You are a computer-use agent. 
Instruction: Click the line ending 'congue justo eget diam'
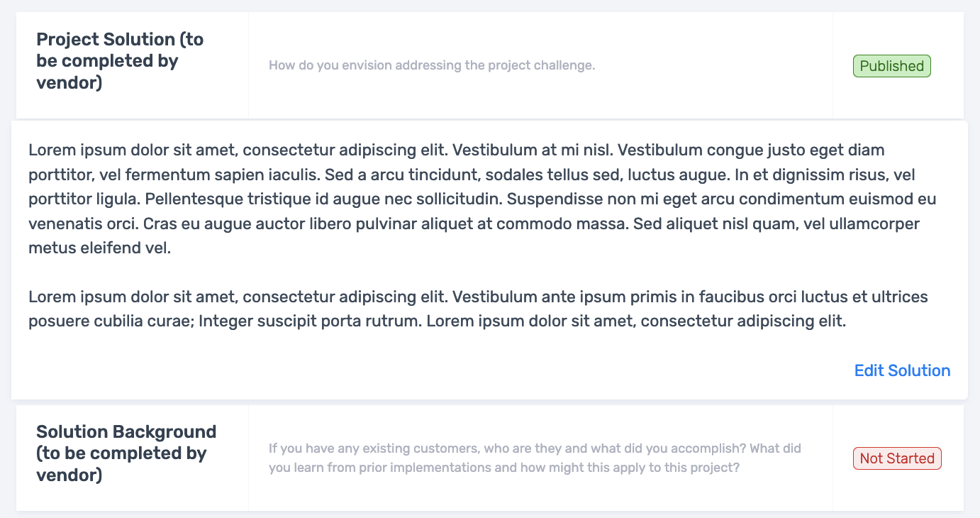pos(457,150)
